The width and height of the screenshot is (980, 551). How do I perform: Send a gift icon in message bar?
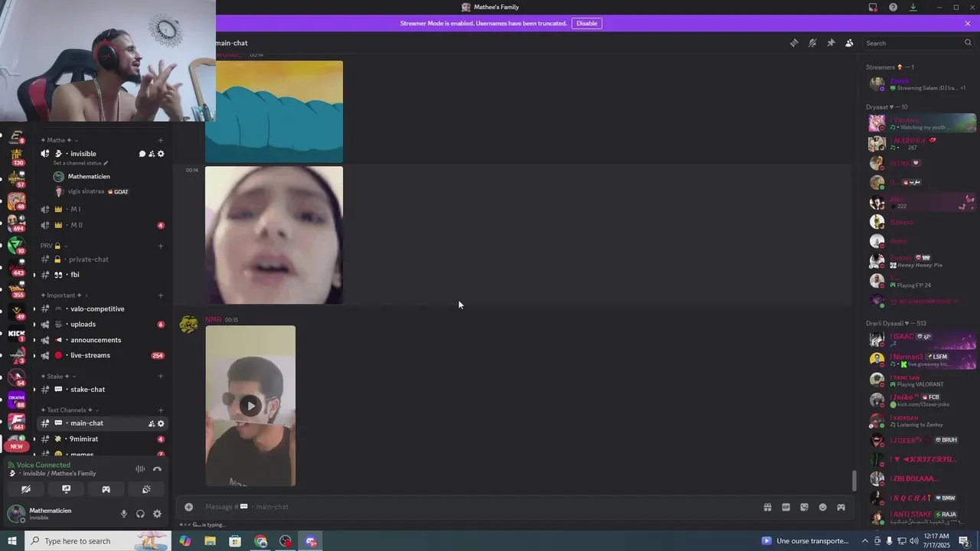tap(767, 507)
